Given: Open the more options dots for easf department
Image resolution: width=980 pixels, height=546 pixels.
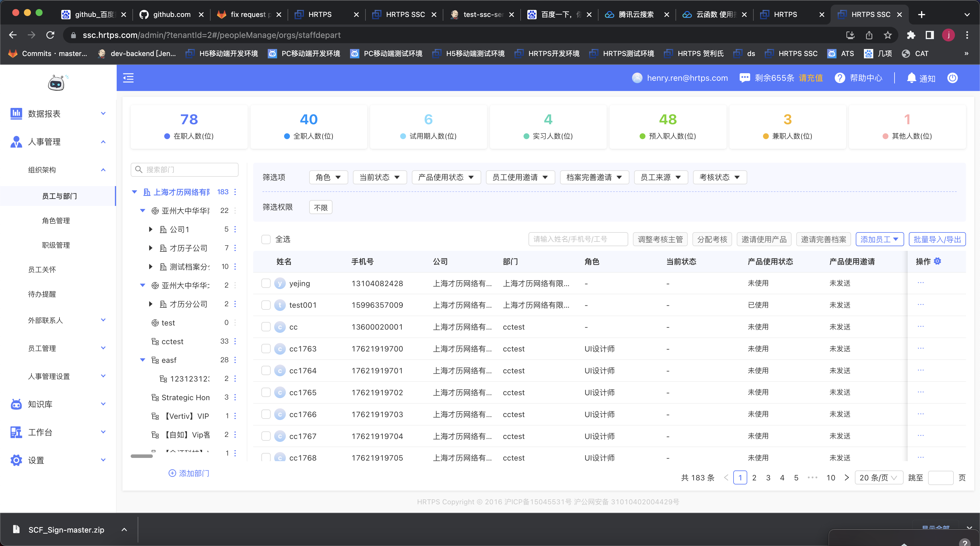Looking at the screenshot, I should pos(235,360).
